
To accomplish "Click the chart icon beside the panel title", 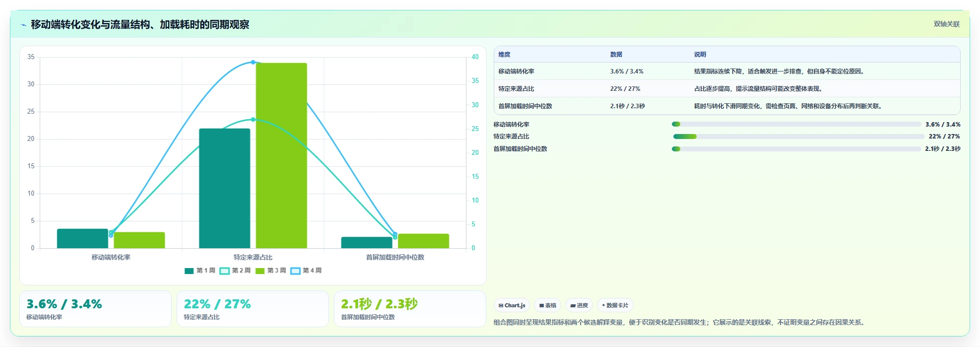I will (x=23, y=25).
